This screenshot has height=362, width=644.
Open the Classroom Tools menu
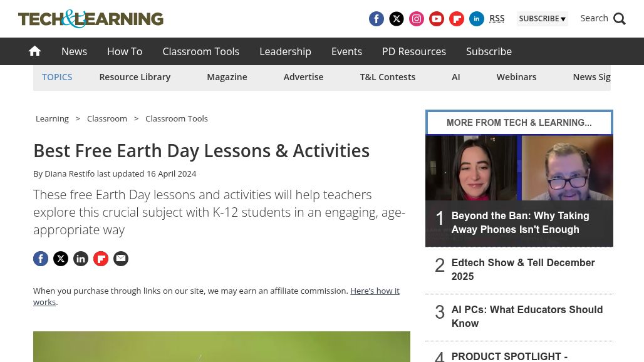click(200, 51)
